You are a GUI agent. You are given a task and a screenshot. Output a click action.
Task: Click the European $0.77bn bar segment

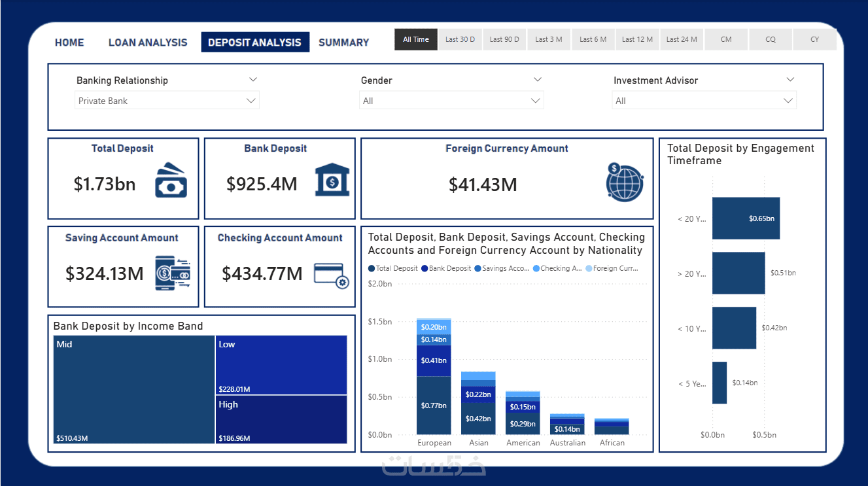pos(434,406)
